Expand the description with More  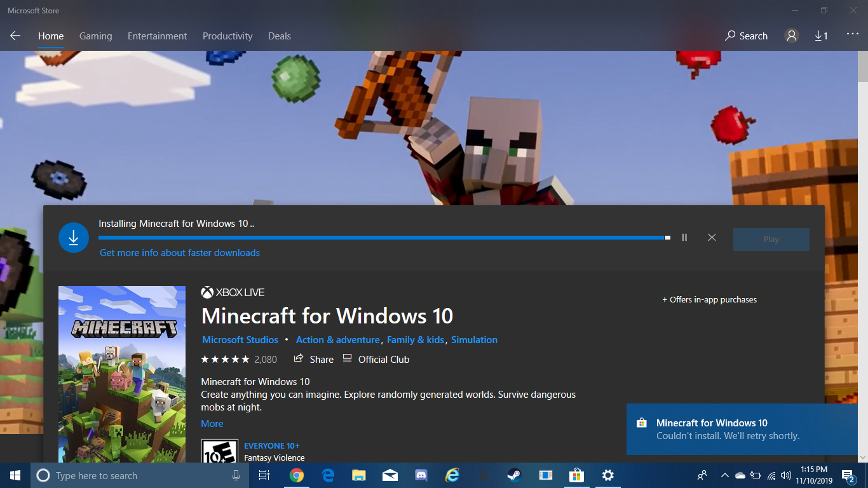(x=212, y=424)
